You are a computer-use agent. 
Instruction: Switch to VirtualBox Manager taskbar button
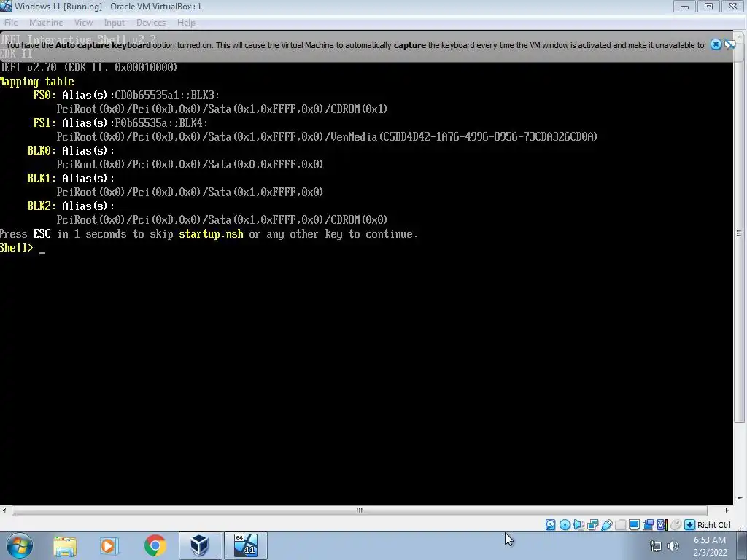200,545
